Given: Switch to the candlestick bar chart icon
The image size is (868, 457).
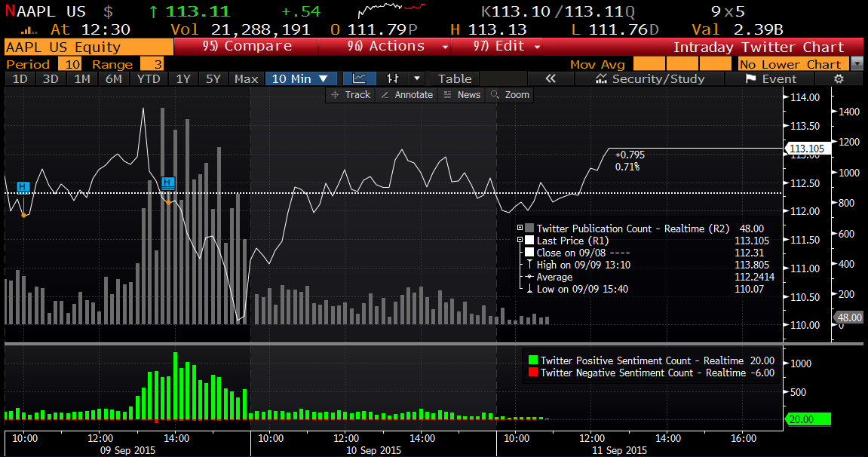Looking at the screenshot, I should pos(393,78).
